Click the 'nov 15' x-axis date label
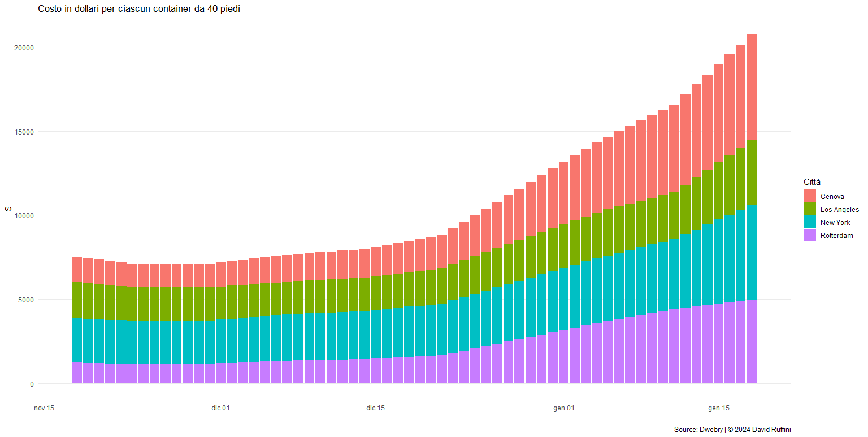Image resolution: width=868 pixels, height=437 pixels. coord(44,408)
